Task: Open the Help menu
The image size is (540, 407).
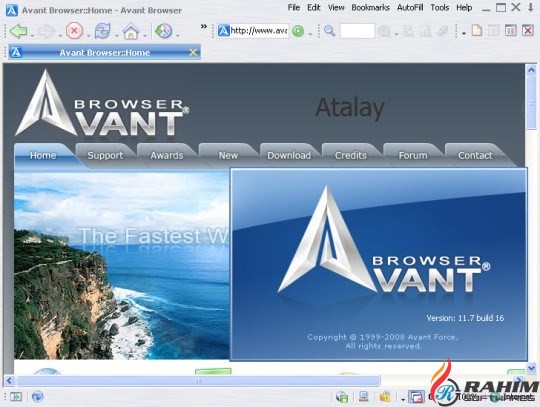Action: pyautogui.click(x=464, y=8)
